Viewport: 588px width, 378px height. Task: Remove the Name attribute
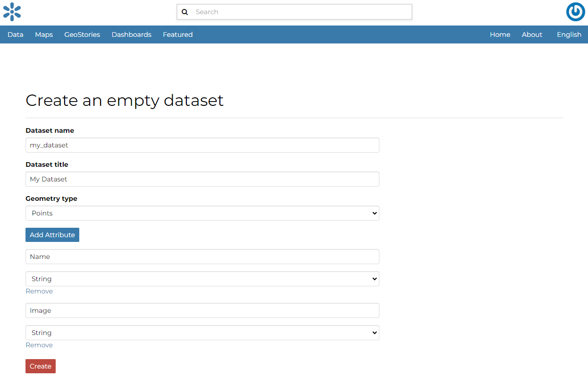point(39,291)
